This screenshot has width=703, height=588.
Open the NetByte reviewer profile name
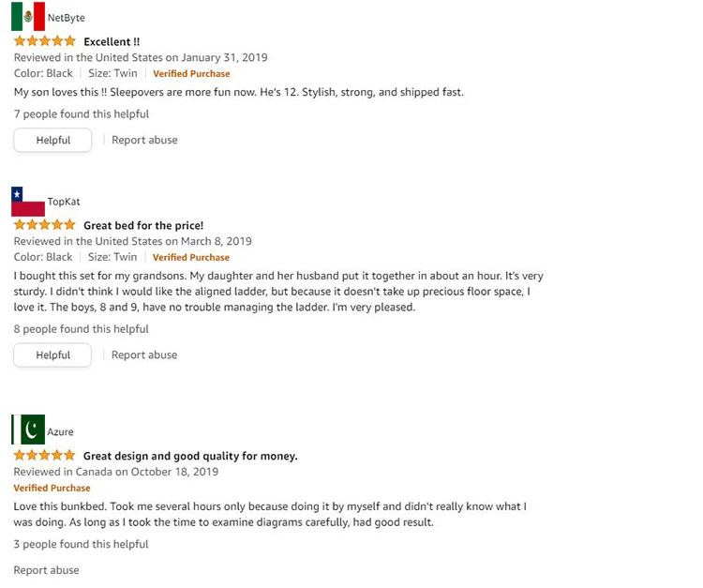(66, 18)
